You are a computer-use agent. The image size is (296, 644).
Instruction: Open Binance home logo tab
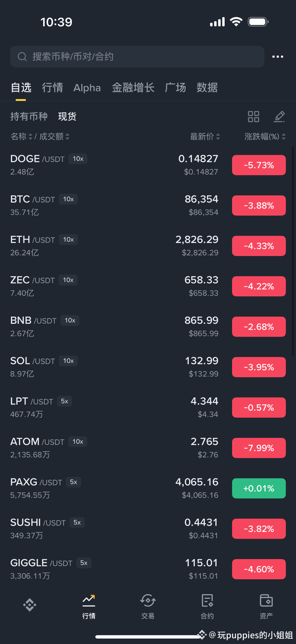click(30, 605)
